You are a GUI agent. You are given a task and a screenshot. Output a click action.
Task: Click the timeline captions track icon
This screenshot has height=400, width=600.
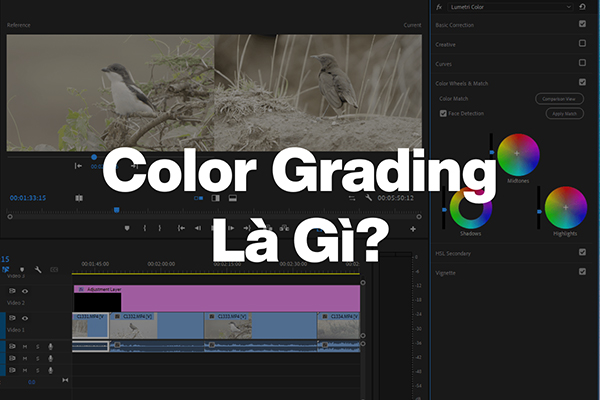54,269
